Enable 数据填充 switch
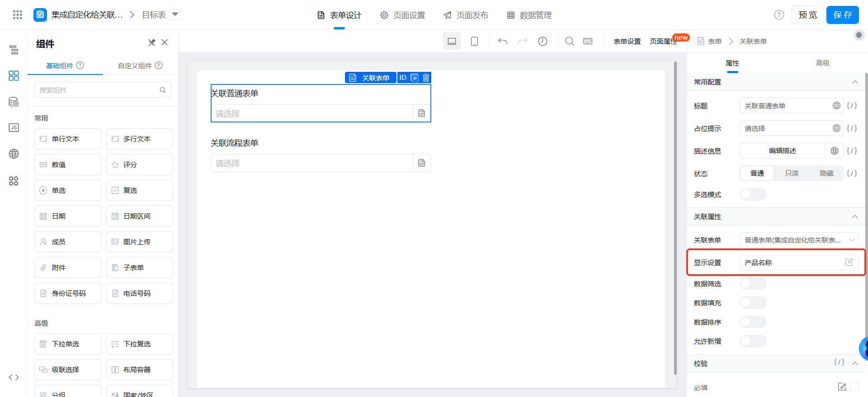This screenshot has height=397, width=868. pyautogui.click(x=753, y=303)
